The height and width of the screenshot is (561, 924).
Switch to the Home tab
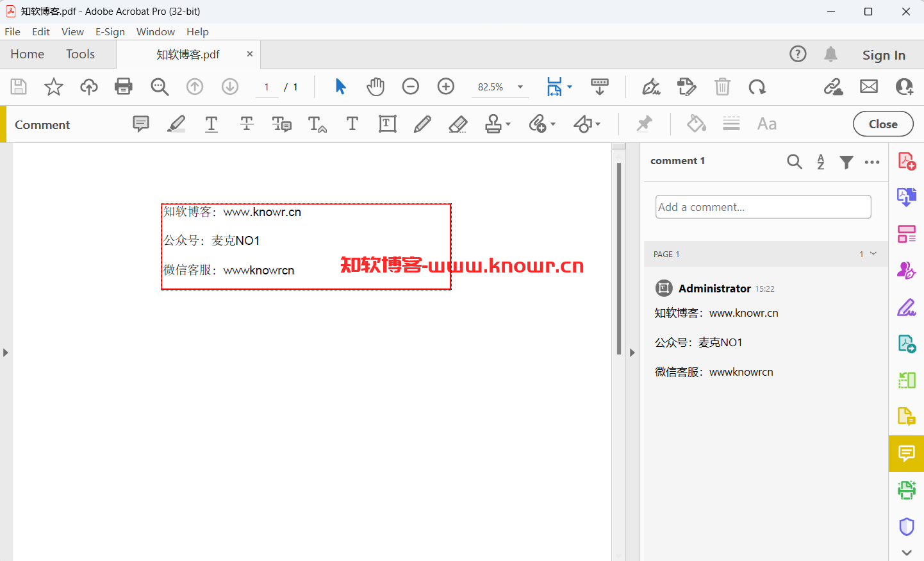(28, 54)
